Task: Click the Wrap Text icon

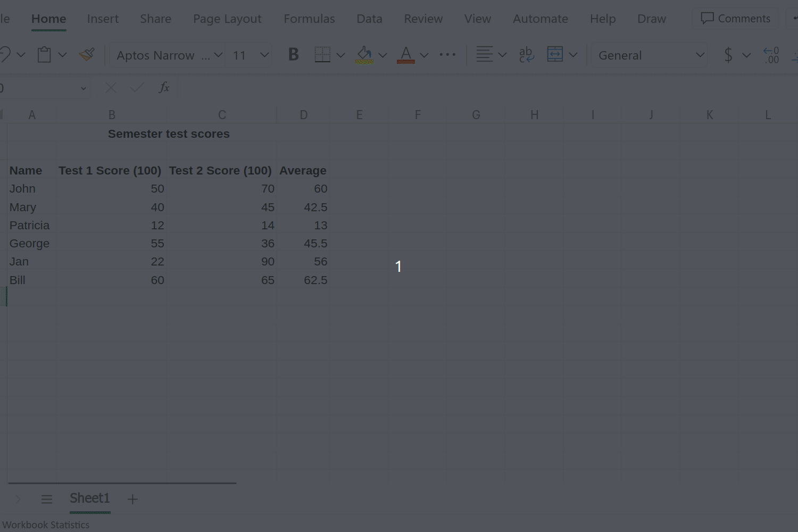Action: click(526, 54)
